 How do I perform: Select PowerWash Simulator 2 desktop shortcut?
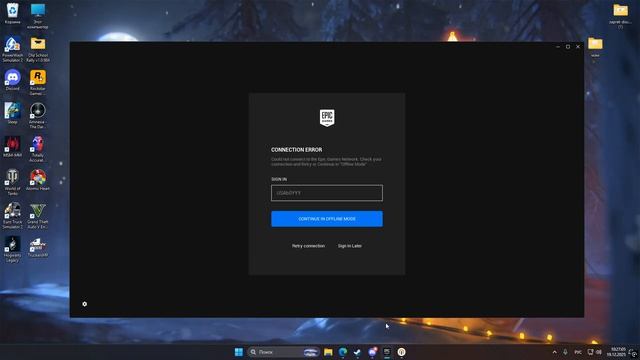[x=13, y=49]
